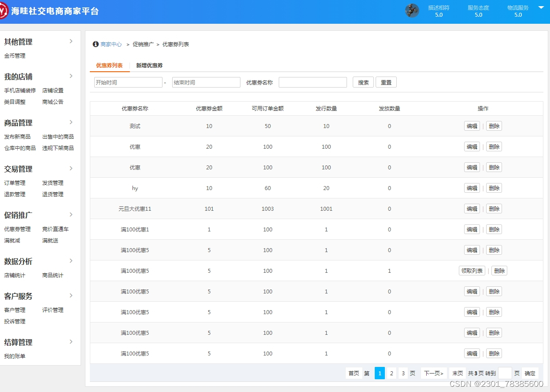Edit the 满100优惠1 coupon
The height and width of the screenshot is (392, 550).
pos(472,230)
